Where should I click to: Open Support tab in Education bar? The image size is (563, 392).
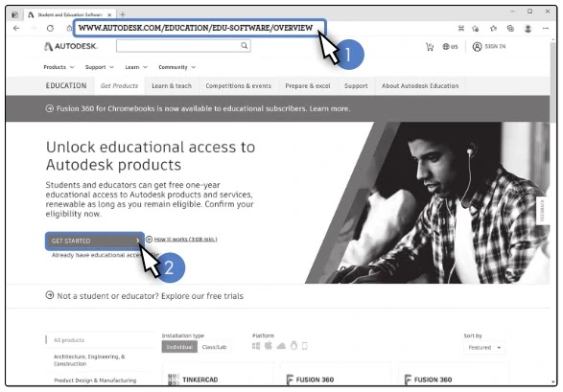[356, 85]
